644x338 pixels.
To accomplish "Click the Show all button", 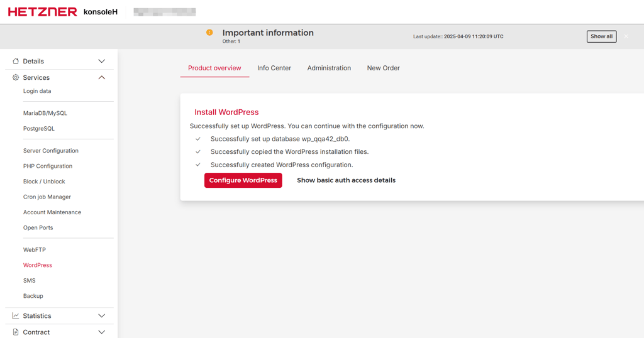I will pyautogui.click(x=601, y=36).
